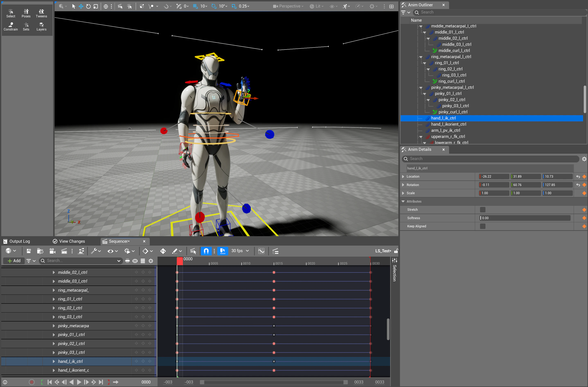Click Anim Details settings gear icon
This screenshot has height=387, width=588.
point(584,159)
